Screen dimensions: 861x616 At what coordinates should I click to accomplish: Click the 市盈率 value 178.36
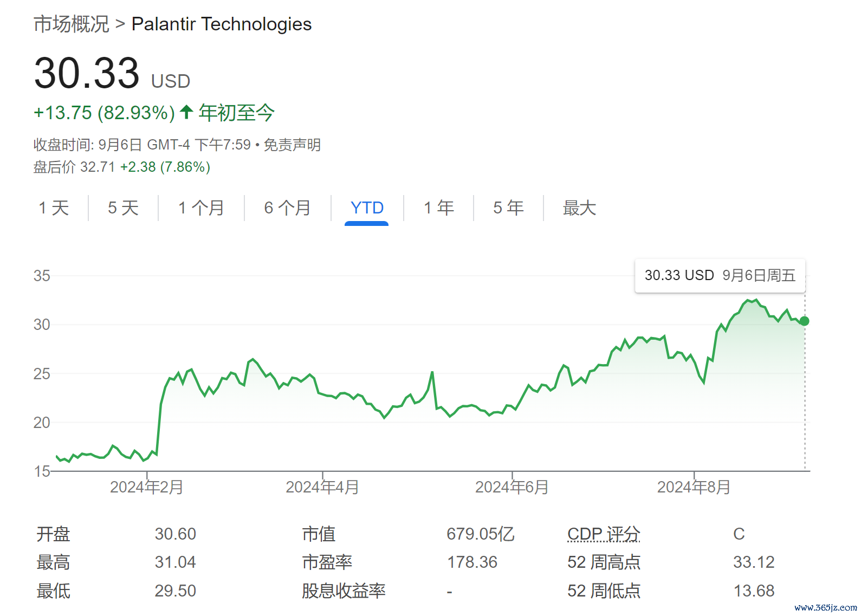(x=472, y=562)
